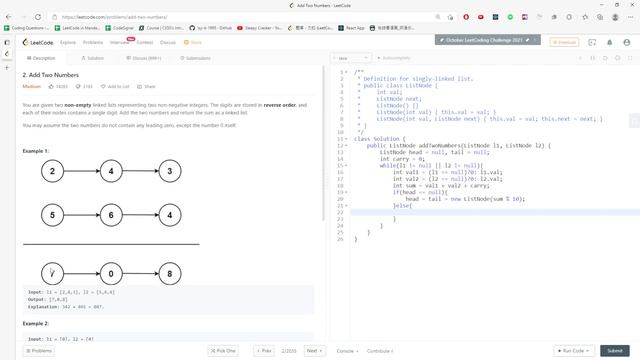The height and width of the screenshot is (360, 640).
Task: Collapse code fold at line 12
Action: tap(347, 146)
